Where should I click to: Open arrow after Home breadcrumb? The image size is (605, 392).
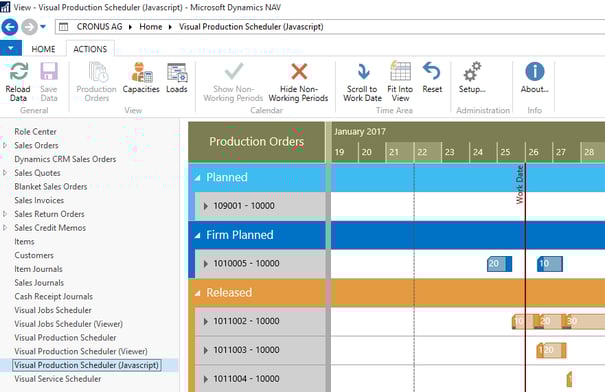tap(170, 27)
